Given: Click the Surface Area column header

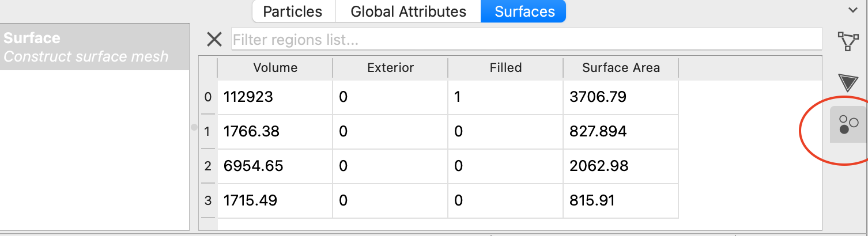Looking at the screenshot, I should coord(621,68).
